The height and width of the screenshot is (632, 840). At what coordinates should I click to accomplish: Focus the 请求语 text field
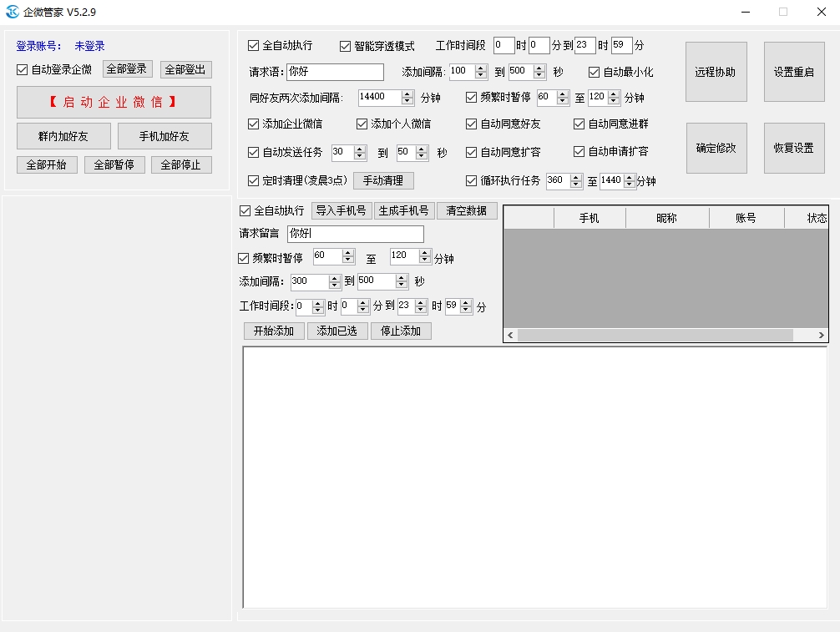(x=335, y=72)
